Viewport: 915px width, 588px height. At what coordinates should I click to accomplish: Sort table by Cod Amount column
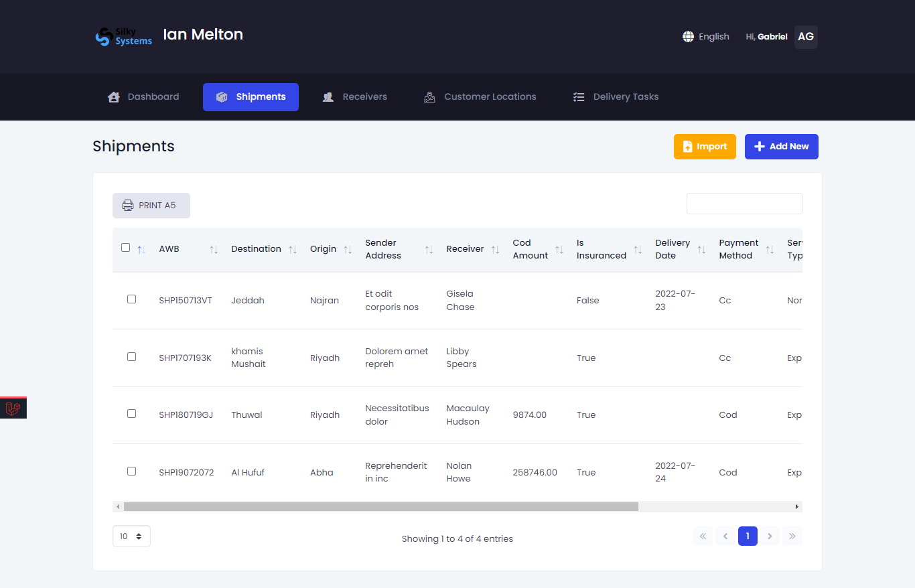[559, 250]
